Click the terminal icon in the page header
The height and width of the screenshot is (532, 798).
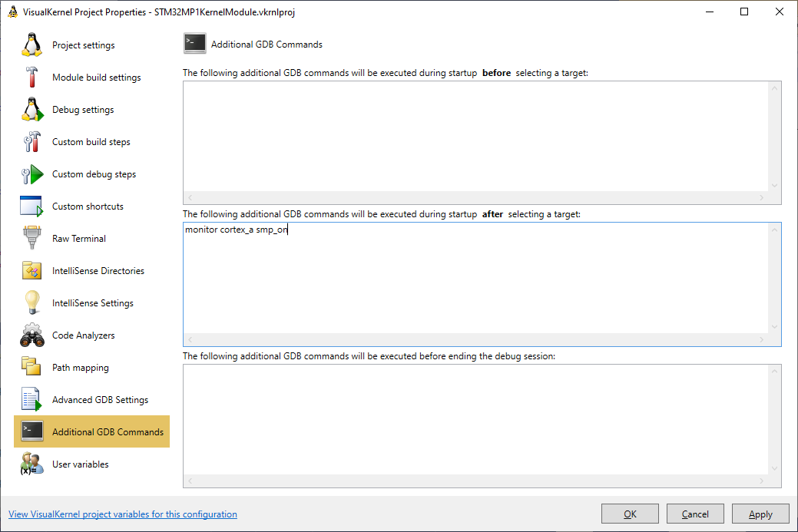coord(194,44)
